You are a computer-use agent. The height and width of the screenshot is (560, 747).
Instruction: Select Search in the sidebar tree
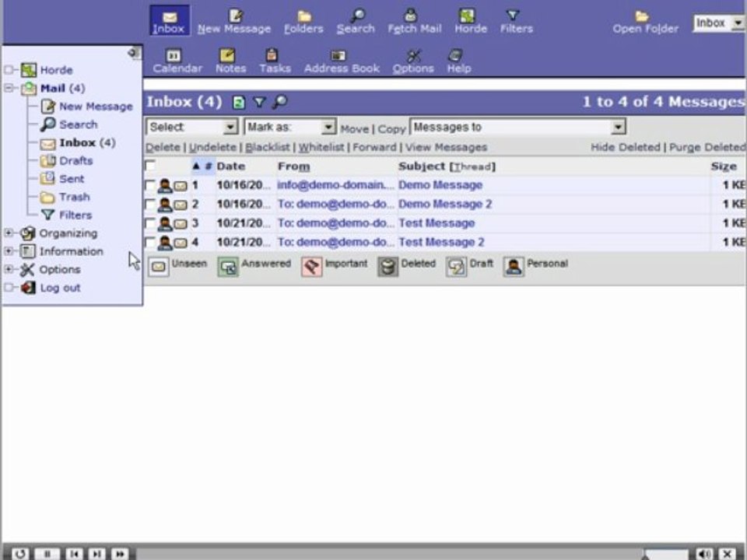coord(78,124)
